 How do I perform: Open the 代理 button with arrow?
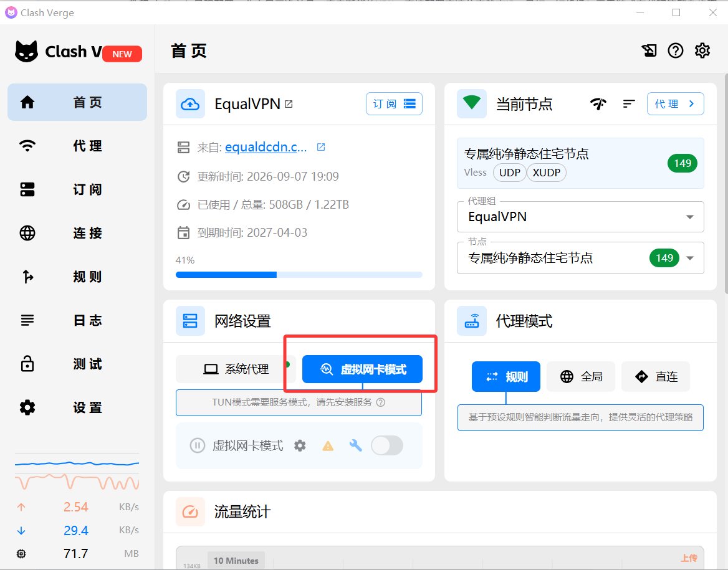pos(675,103)
